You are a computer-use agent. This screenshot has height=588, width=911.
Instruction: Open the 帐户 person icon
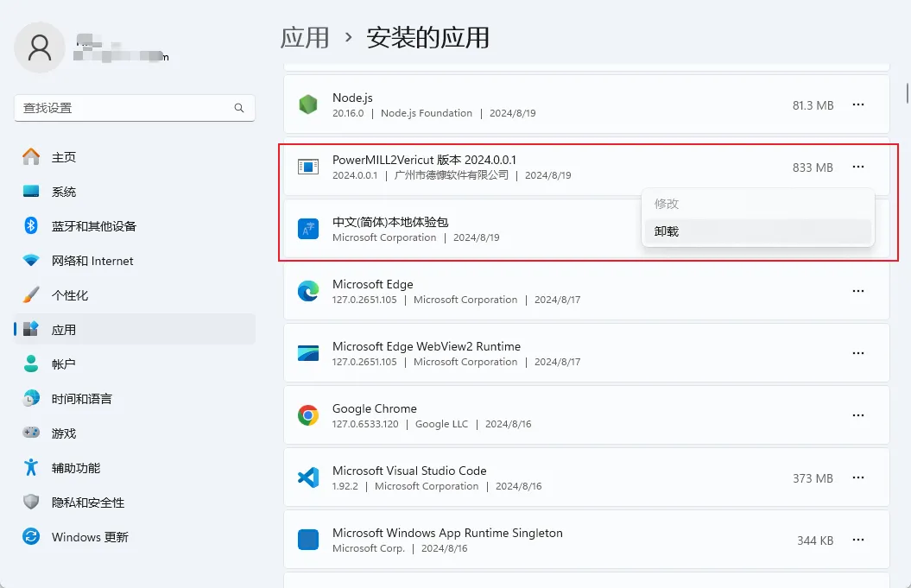click(31, 364)
